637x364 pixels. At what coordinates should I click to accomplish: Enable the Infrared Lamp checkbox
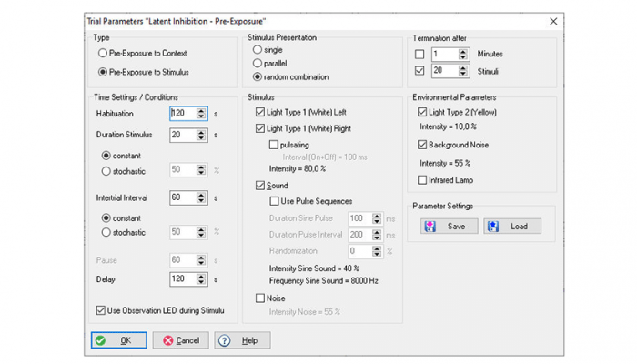coord(421,180)
